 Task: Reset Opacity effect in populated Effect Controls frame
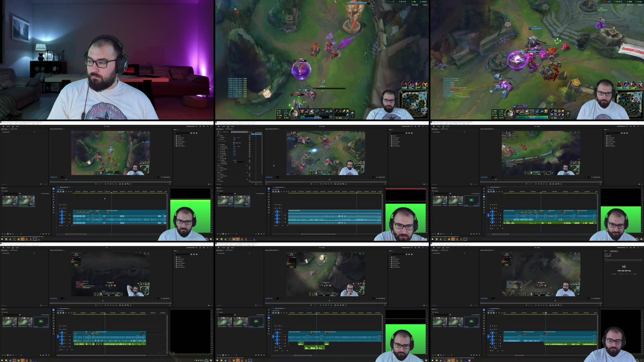pos(250,157)
